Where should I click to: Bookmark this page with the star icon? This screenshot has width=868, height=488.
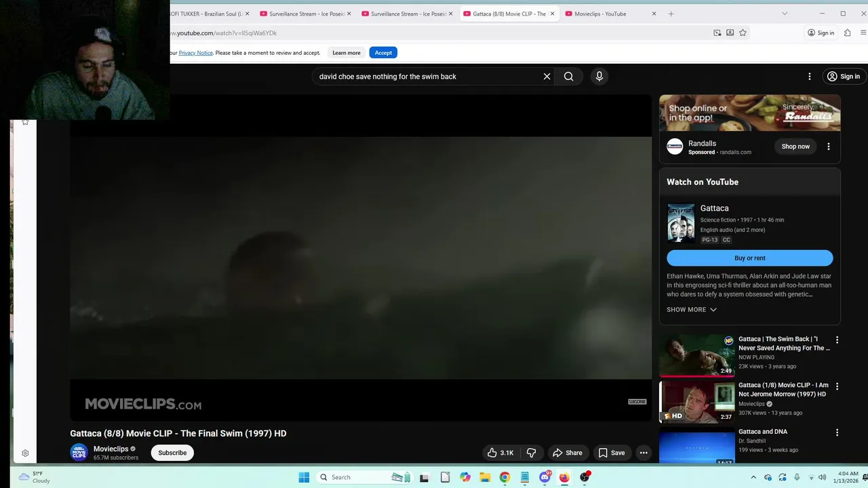click(x=743, y=33)
